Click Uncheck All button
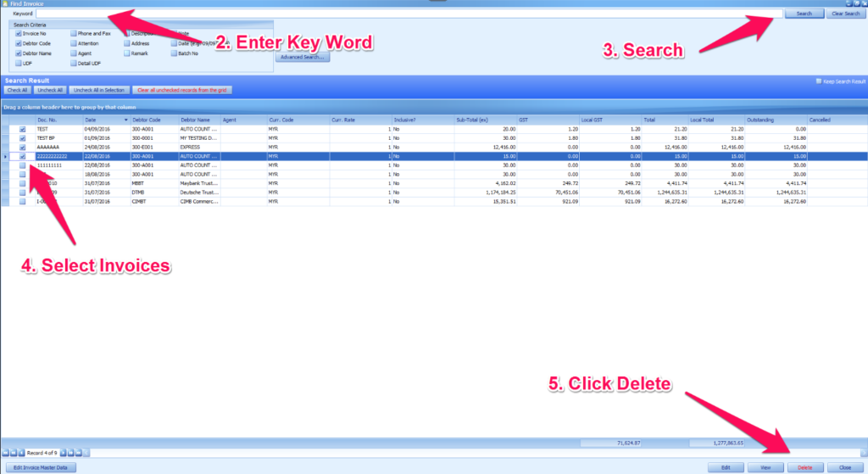 [50, 90]
